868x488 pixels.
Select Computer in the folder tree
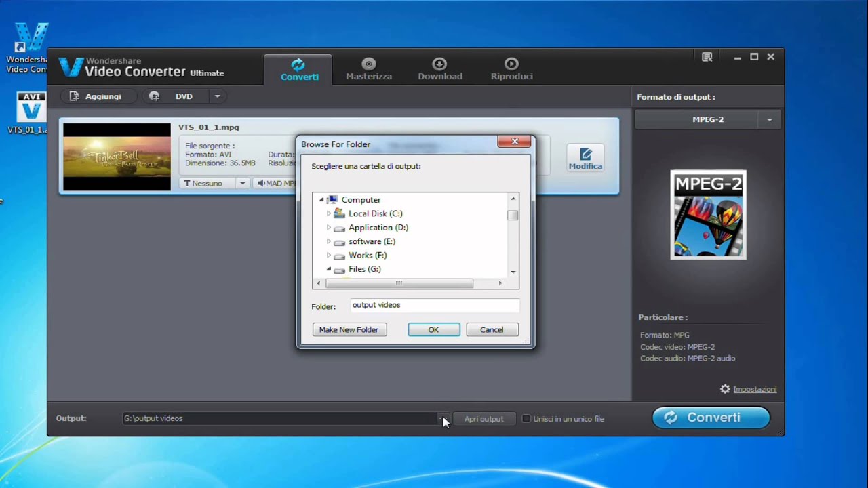point(361,200)
